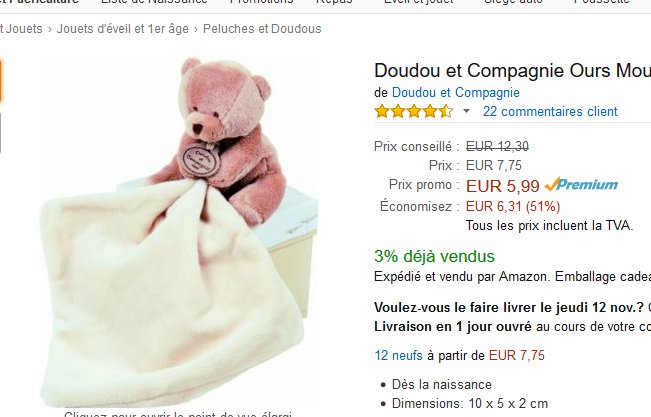Select the orange-highlighted product thumbnail
The height and width of the screenshot is (417, 651).
[1, 80]
